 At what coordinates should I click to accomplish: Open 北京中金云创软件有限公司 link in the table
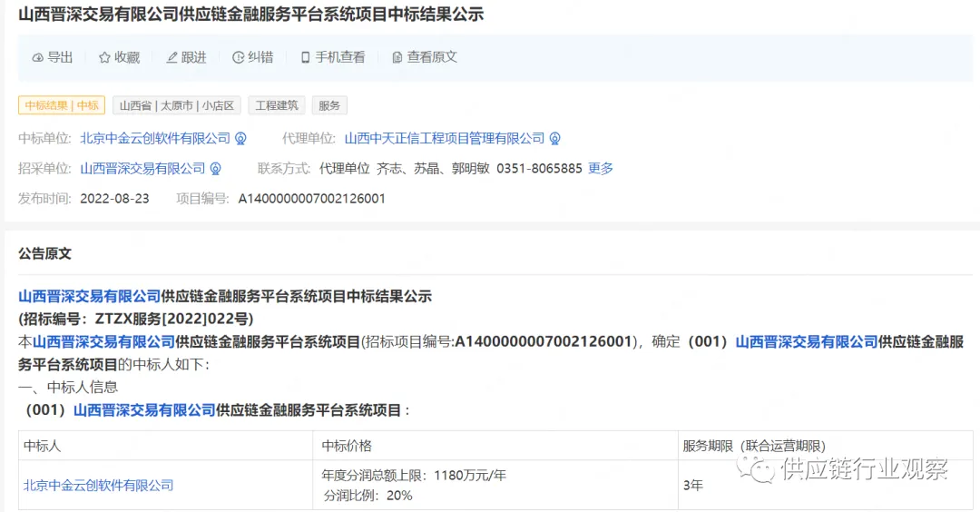[x=98, y=486]
